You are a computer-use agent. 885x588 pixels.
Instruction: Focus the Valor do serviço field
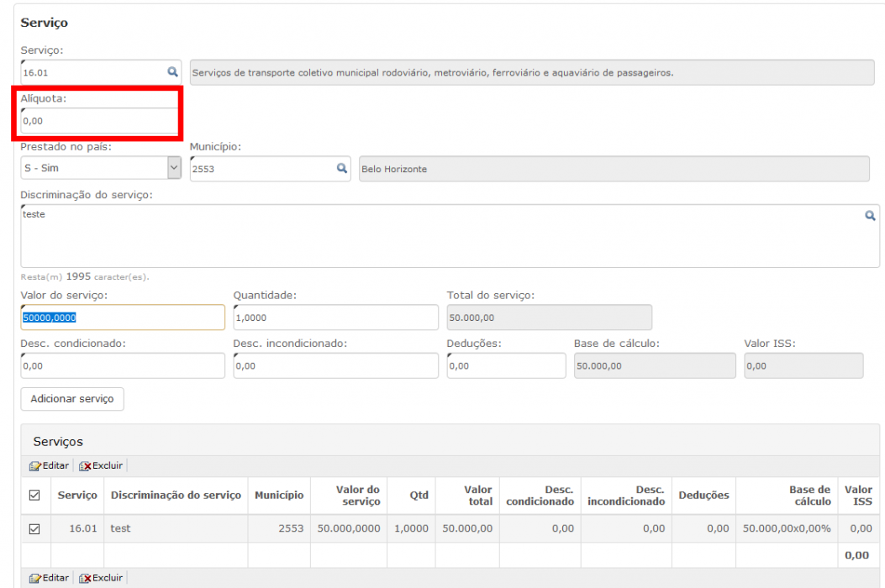(x=123, y=318)
